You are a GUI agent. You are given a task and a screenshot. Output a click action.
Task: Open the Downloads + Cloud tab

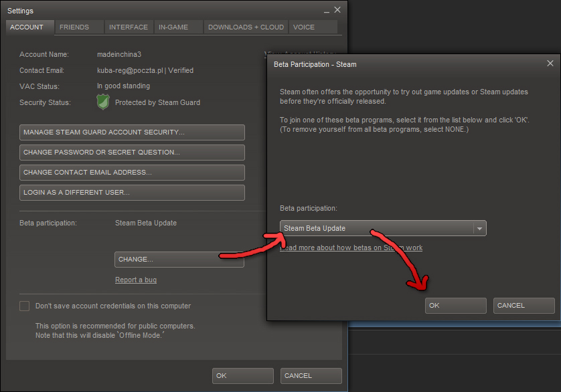coord(246,27)
